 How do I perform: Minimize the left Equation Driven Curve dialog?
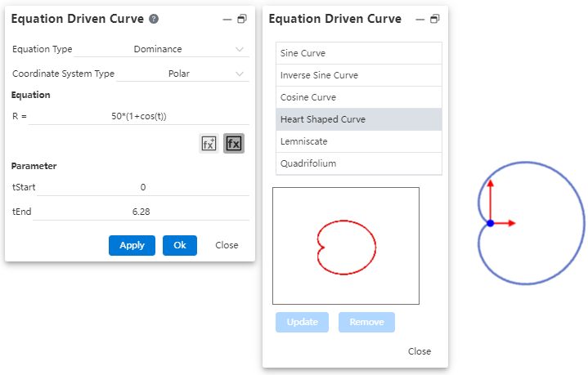coord(226,19)
